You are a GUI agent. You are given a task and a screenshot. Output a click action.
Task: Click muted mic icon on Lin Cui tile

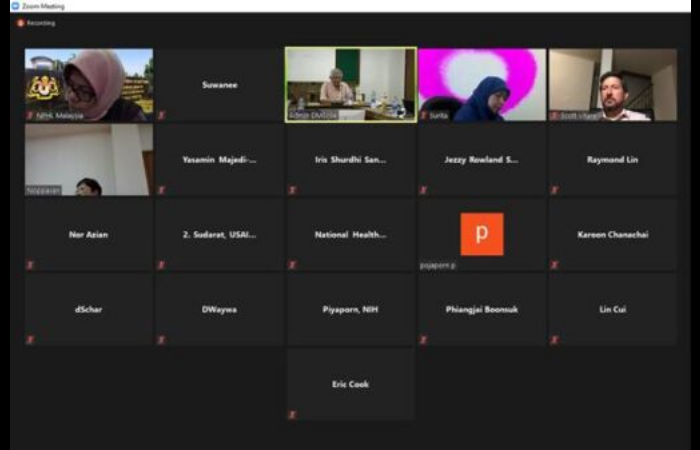coord(554,340)
